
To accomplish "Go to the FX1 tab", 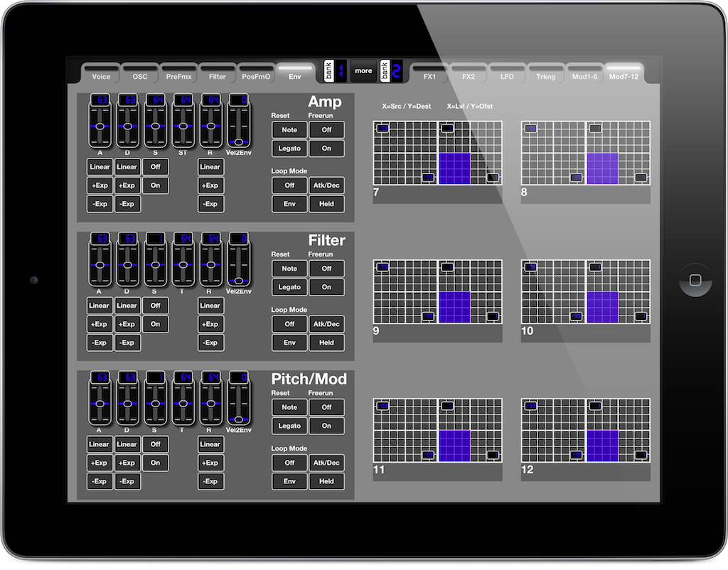I will pyautogui.click(x=429, y=76).
